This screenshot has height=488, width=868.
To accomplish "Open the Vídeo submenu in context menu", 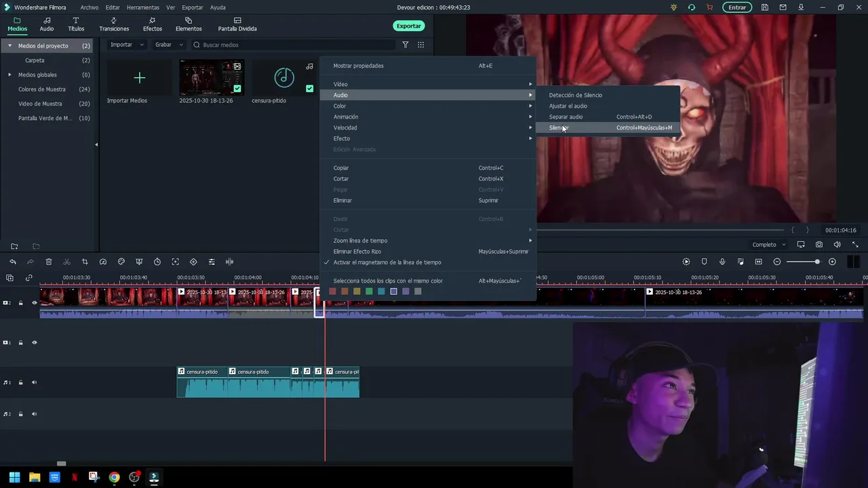I will [x=427, y=84].
